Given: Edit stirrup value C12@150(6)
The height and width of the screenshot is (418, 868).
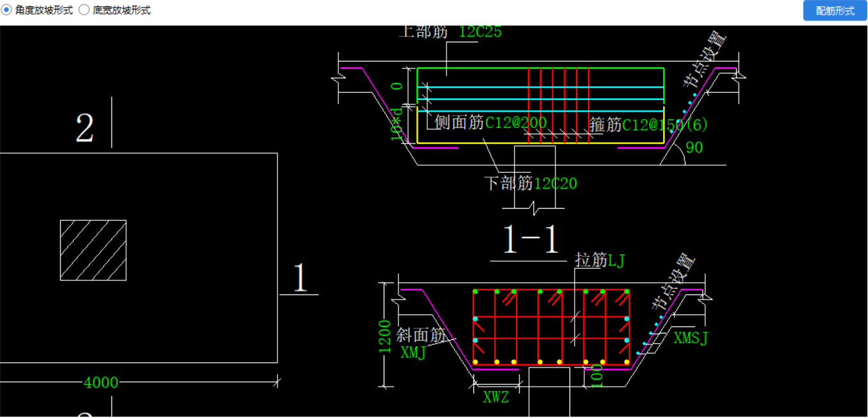Looking at the screenshot, I should pos(666,125).
